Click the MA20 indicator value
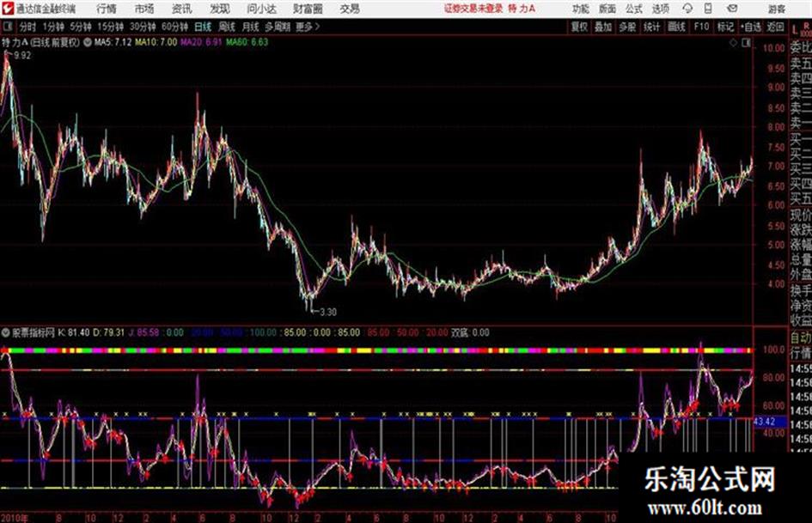Screen dimensions: 812x523 201,42
